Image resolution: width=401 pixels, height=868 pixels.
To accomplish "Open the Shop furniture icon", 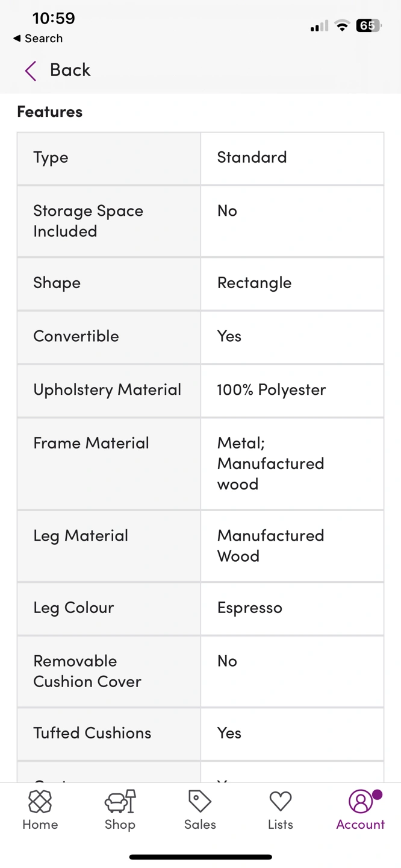I will tap(120, 802).
